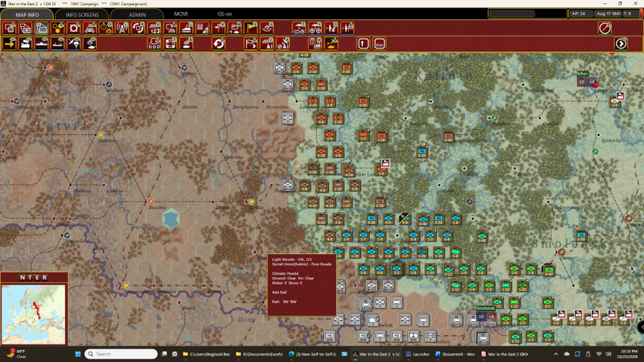This screenshot has width=644, height=362.
Task: Click the flag with arrow icon in second row
Action: [251, 43]
